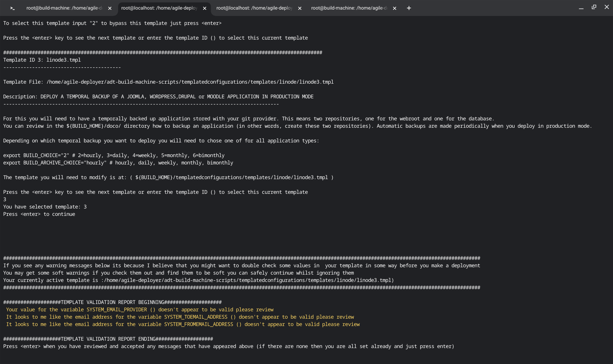Image resolution: width=613 pixels, height=364 pixels.
Task: Click the "You have selected template: 3" line
Action: tap(45, 207)
